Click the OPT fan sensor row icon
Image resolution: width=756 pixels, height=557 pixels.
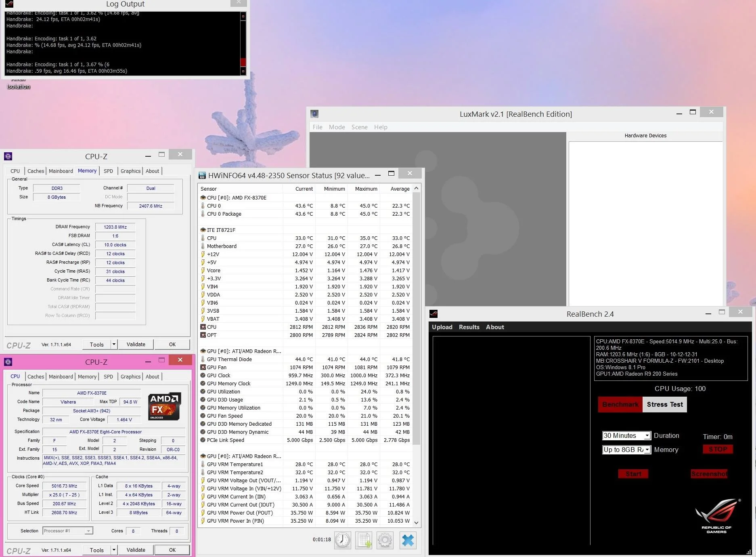pyautogui.click(x=203, y=335)
